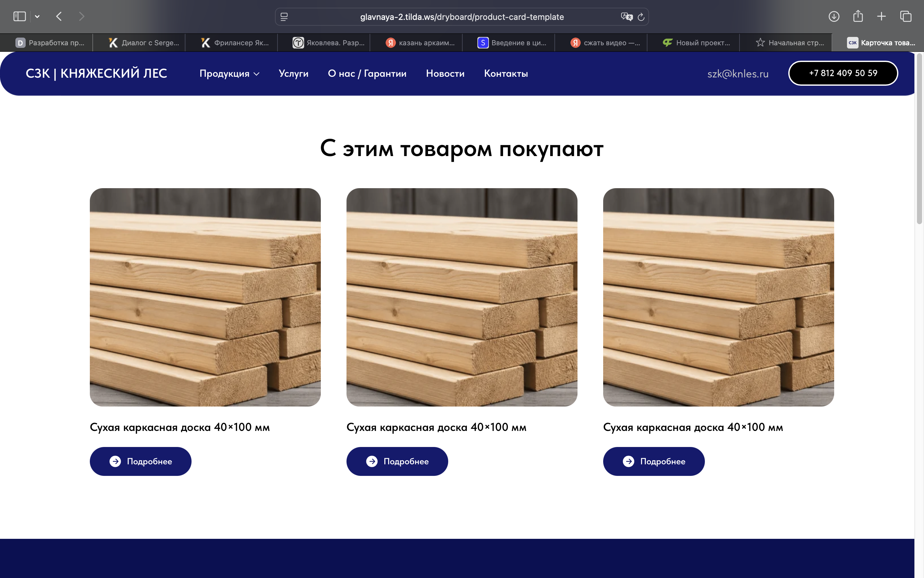The height and width of the screenshot is (578, 924).
Task: Expand the Продукция menu
Action: 229,74
